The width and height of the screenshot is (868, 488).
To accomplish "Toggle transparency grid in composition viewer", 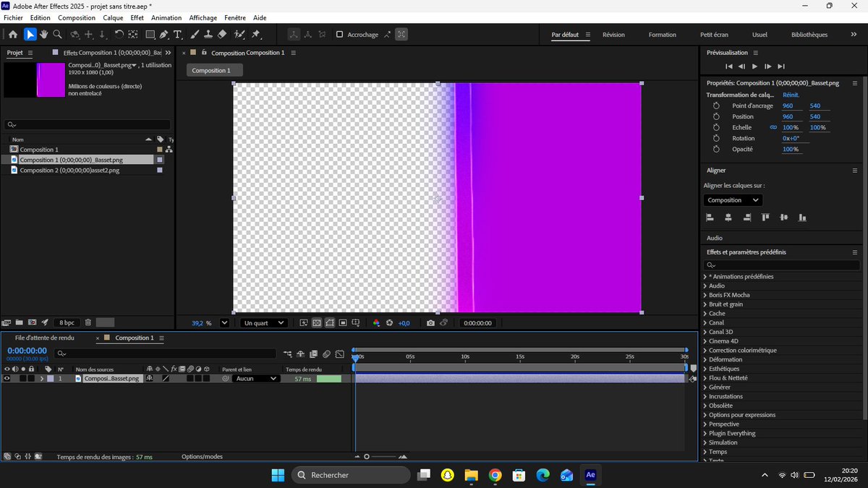I will (x=318, y=323).
